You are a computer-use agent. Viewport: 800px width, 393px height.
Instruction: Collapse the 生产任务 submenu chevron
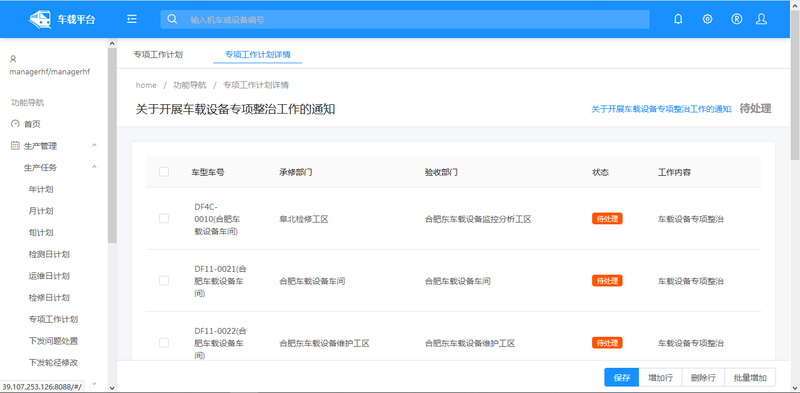click(x=94, y=167)
